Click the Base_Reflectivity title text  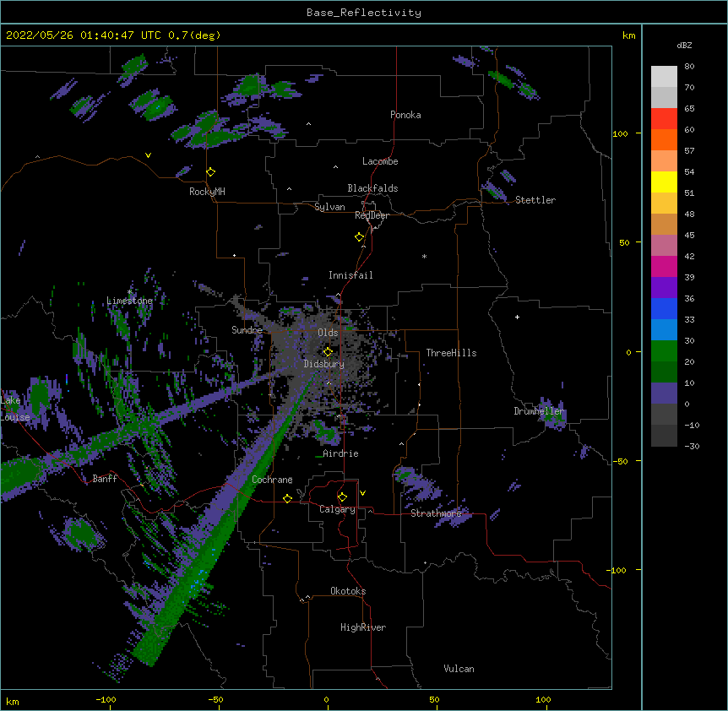pyautogui.click(x=364, y=13)
